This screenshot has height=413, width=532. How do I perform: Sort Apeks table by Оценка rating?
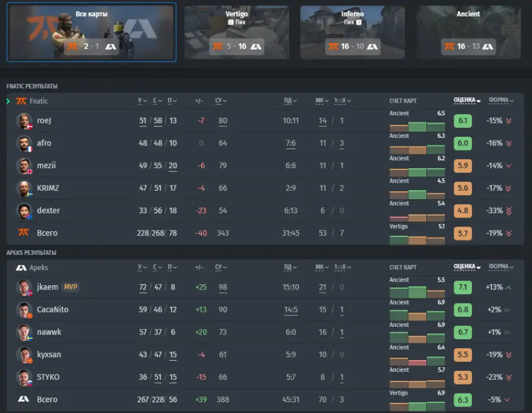tap(467, 267)
